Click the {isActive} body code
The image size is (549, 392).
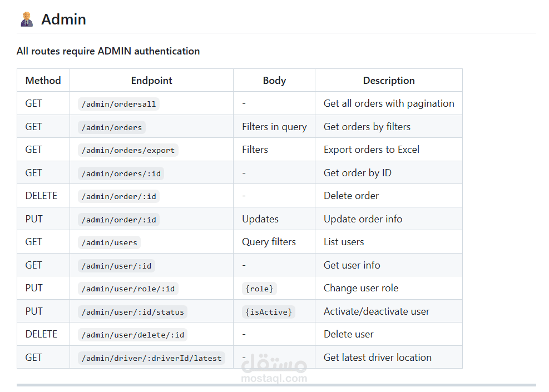[268, 312]
